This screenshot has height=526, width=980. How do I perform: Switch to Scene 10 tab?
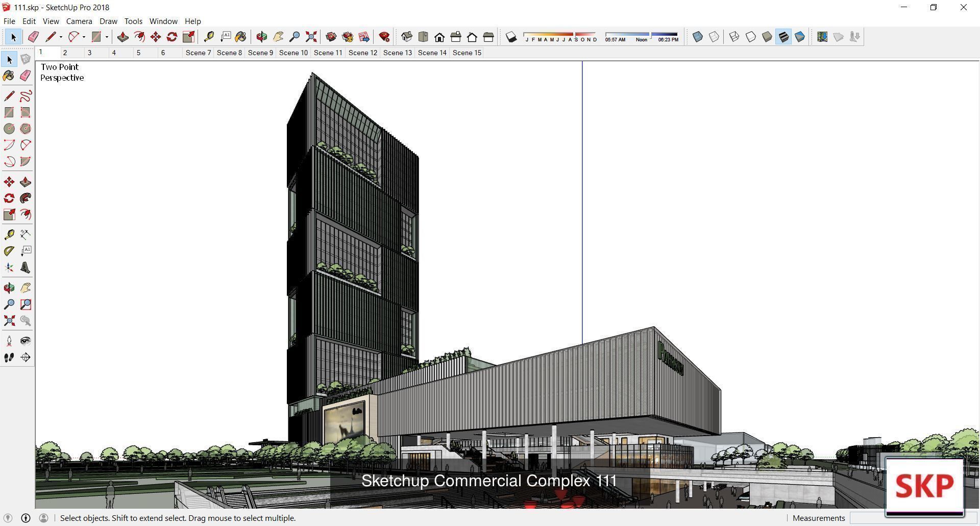coord(293,53)
